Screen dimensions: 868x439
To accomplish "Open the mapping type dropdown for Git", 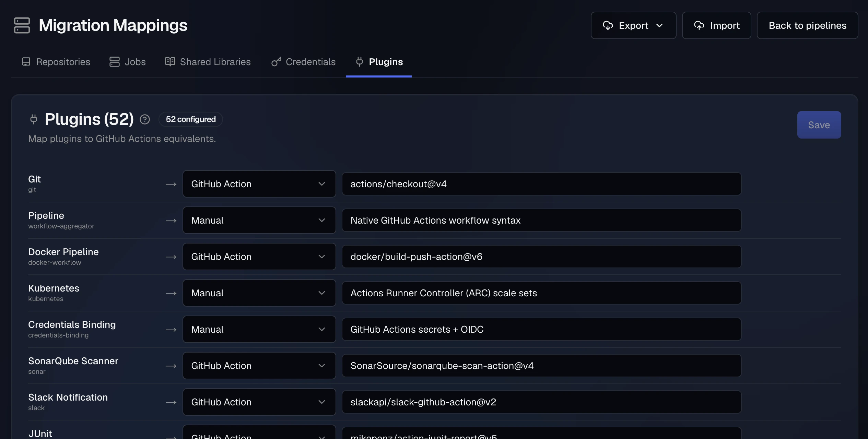I will 259,184.
